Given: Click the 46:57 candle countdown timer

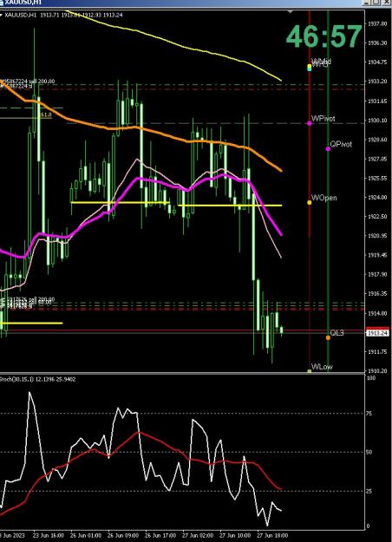Looking at the screenshot, I should tap(323, 36).
